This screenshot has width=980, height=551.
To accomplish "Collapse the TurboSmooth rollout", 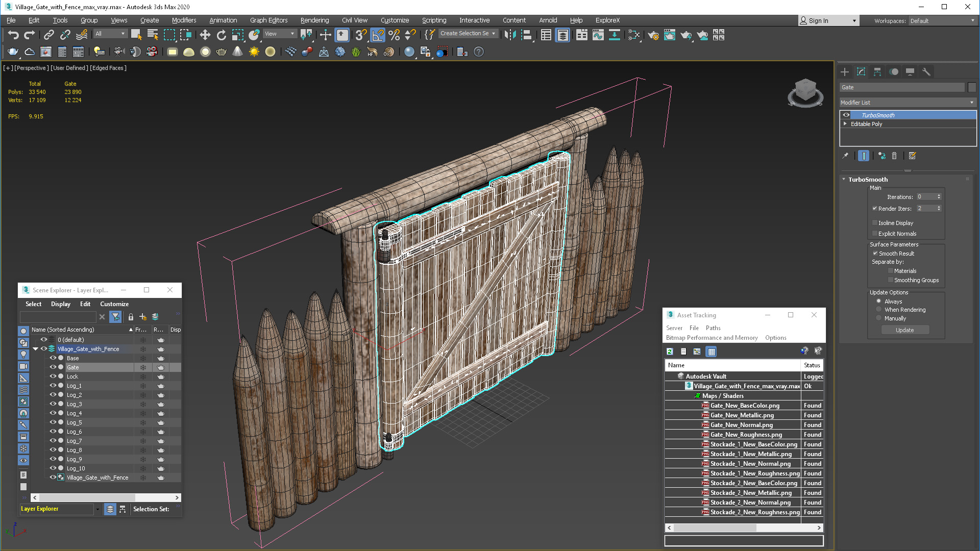I will tap(844, 180).
